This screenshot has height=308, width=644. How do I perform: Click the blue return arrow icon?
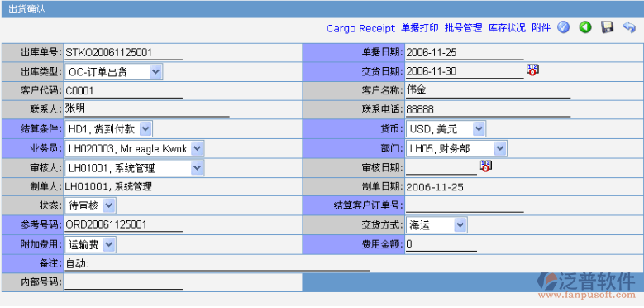click(629, 27)
